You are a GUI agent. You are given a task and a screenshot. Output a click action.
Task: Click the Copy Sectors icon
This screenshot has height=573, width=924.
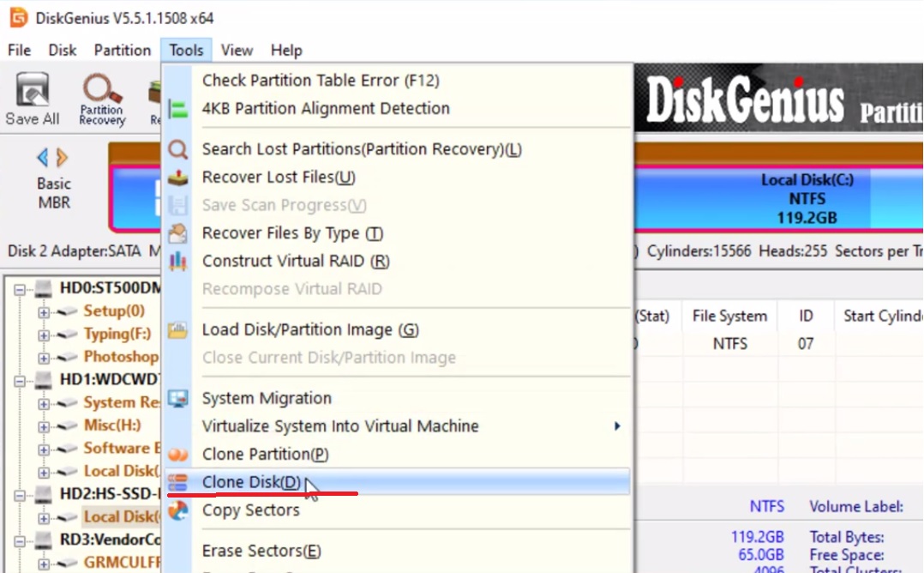(178, 510)
